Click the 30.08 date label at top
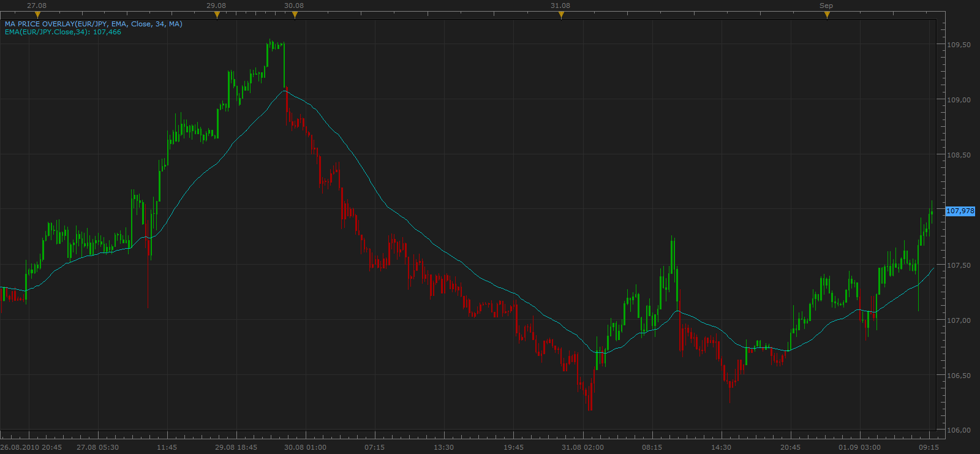The width and height of the screenshot is (980, 454). tap(294, 6)
